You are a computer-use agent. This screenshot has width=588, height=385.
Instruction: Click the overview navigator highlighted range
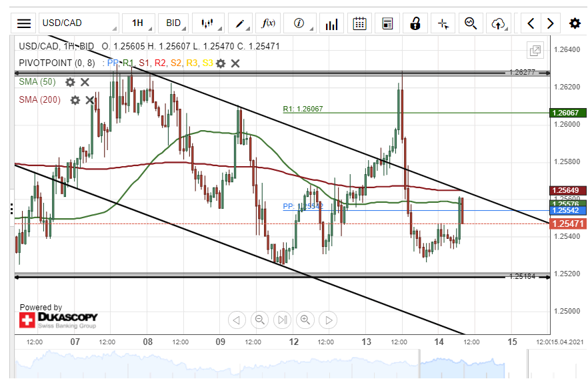462,364
